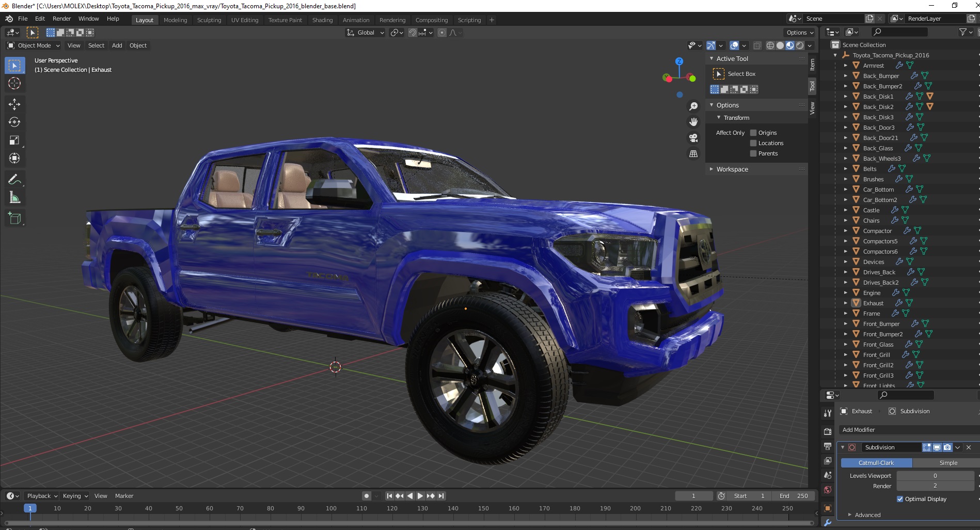Enable Affect Only Locations checkbox
Image resolution: width=980 pixels, height=530 pixels.
pos(753,143)
